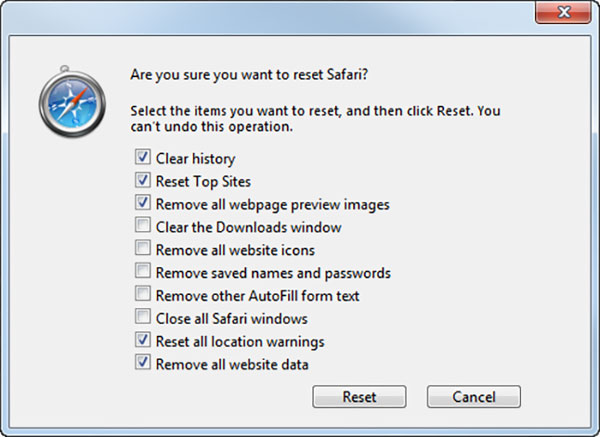Screen dimensions: 600x437
Task: Enable Clear the Downloads window checkbox
Action: [x=142, y=227]
